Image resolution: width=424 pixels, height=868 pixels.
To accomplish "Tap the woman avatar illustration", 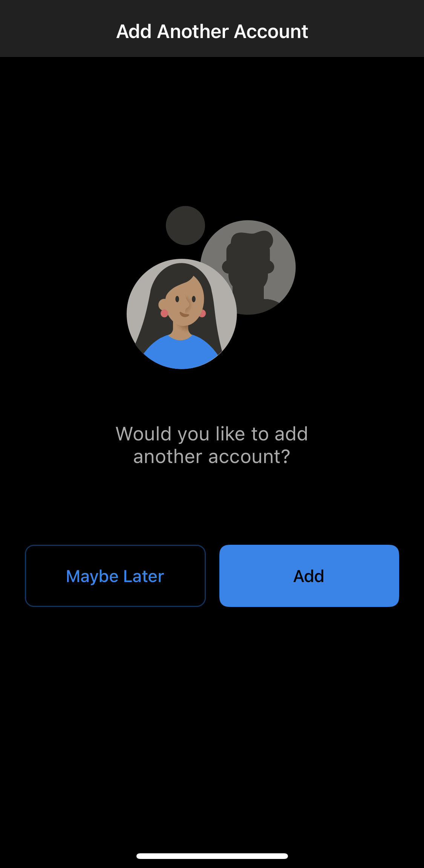I will pyautogui.click(x=182, y=314).
